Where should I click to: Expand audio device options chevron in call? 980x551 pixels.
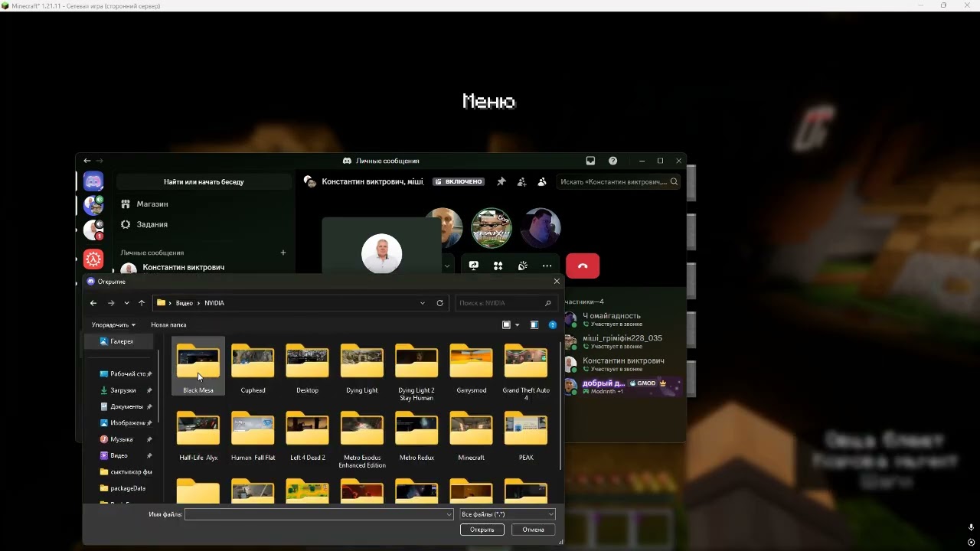tap(447, 266)
